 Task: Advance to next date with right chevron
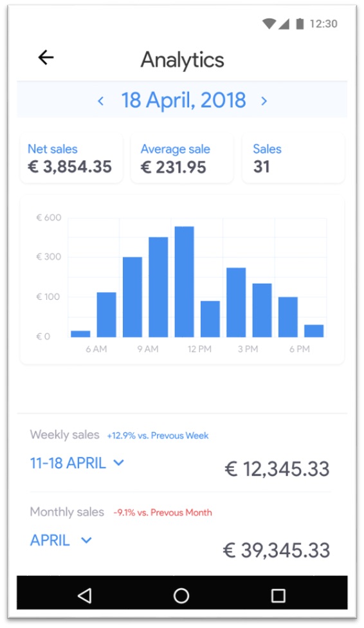(264, 101)
